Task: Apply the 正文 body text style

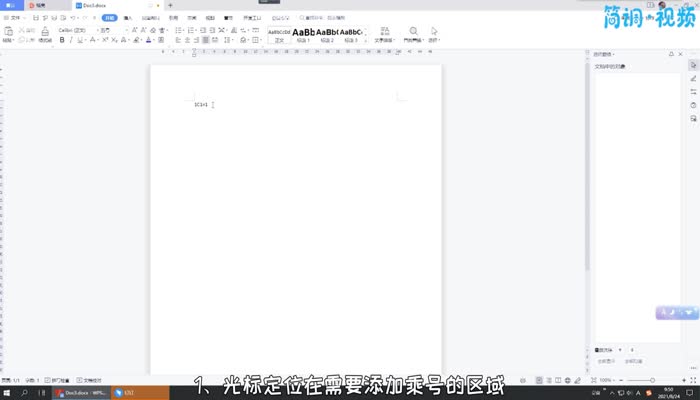Action: tap(279, 35)
